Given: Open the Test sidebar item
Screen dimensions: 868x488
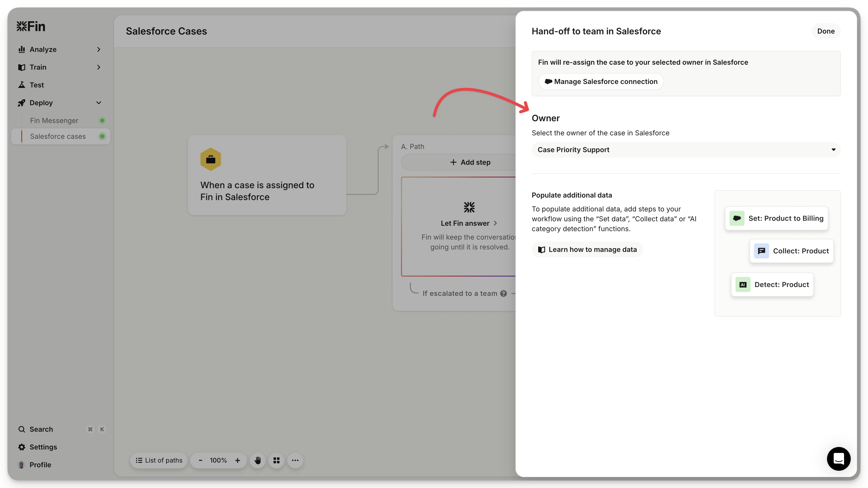Looking at the screenshot, I should [x=37, y=85].
